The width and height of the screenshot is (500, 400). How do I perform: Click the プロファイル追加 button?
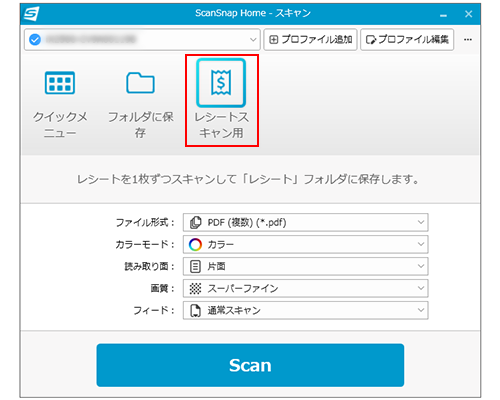(x=310, y=40)
